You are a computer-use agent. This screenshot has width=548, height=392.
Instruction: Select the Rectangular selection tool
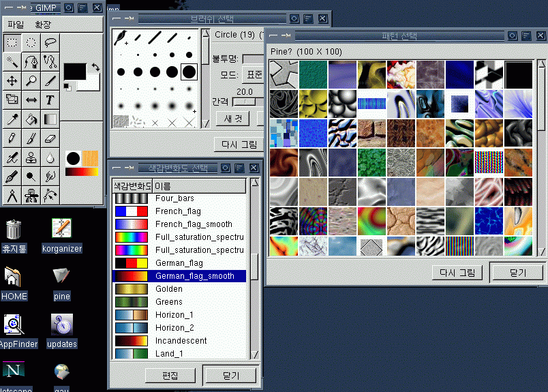pyautogui.click(x=12, y=42)
